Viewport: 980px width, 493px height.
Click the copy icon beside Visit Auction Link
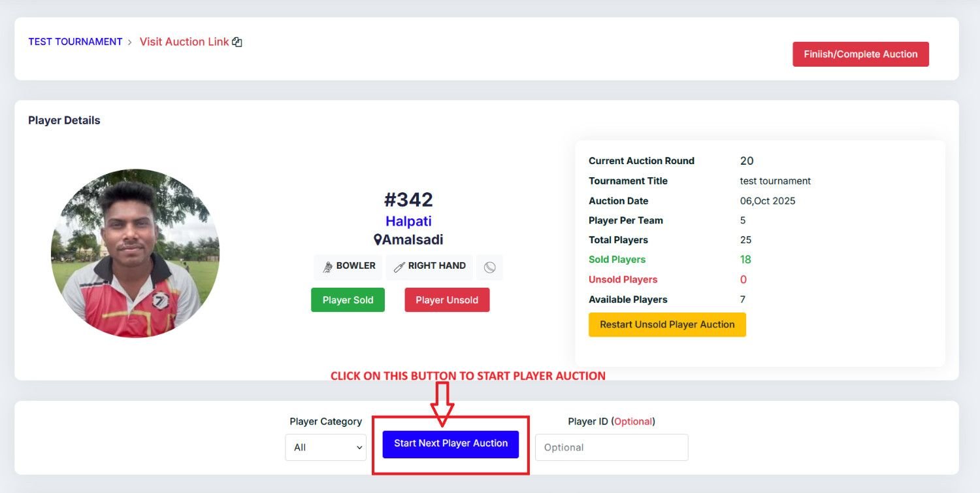[x=237, y=42]
